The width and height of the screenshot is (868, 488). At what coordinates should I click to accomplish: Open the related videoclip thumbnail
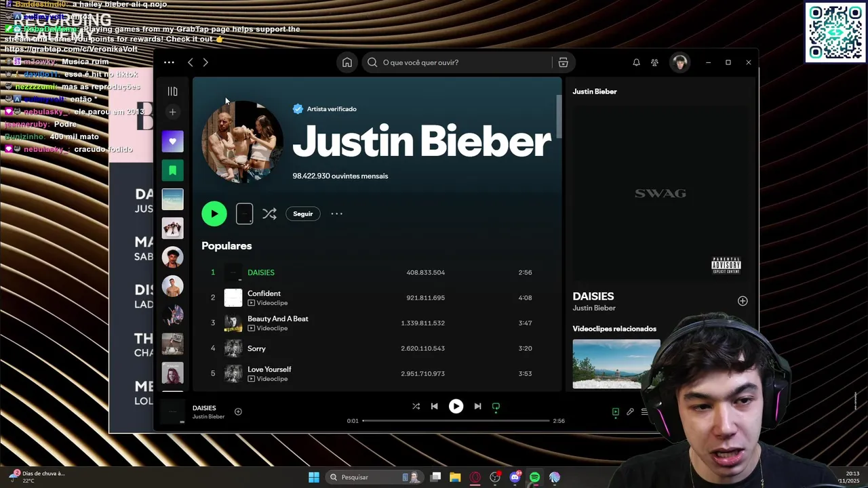pyautogui.click(x=616, y=364)
